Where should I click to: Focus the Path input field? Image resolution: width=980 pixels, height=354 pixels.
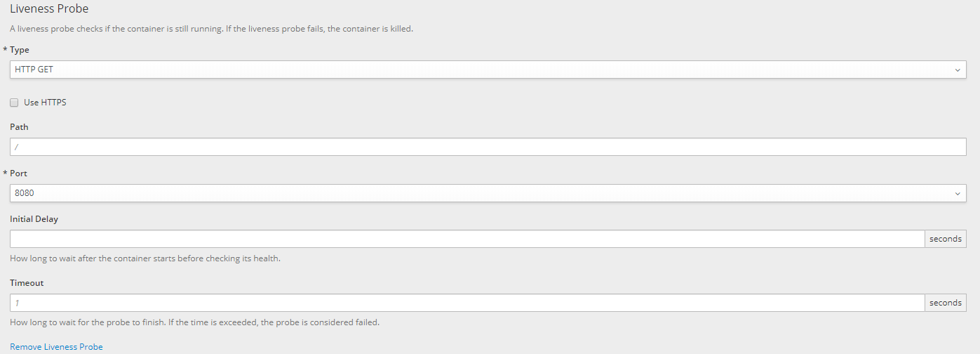[488, 147]
